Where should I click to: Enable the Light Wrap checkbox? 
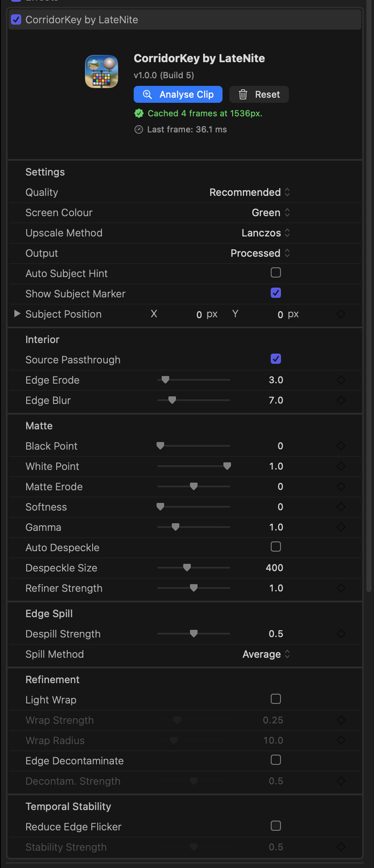[276, 699]
